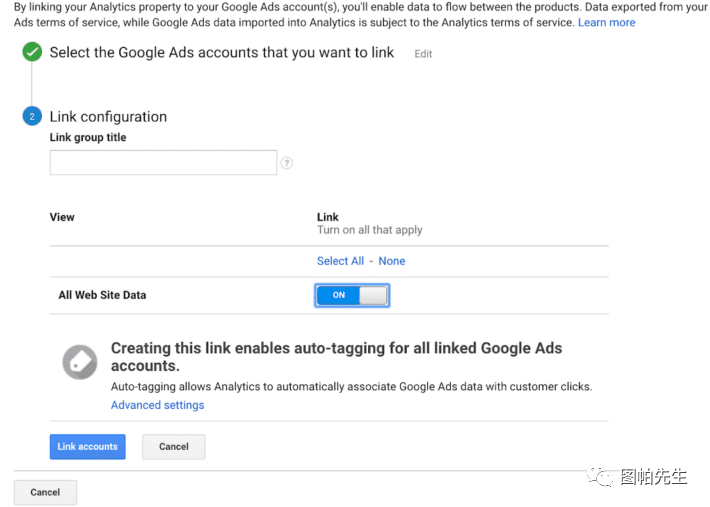This screenshot has width=710, height=507.
Task: Click Cancel next to Link accounts
Action: pos(173,446)
